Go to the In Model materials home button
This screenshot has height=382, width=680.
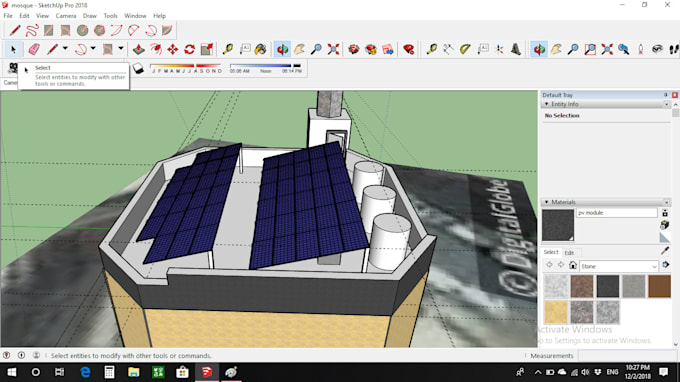click(x=573, y=265)
